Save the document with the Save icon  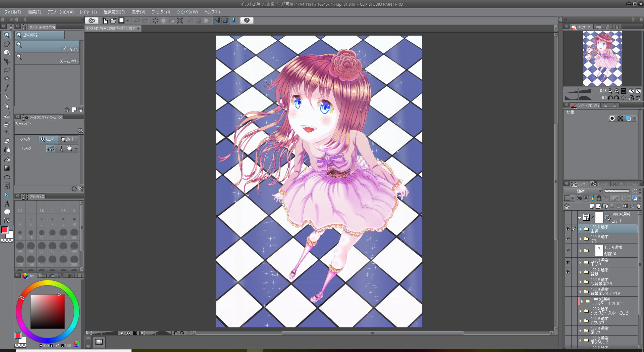click(x=121, y=20)
